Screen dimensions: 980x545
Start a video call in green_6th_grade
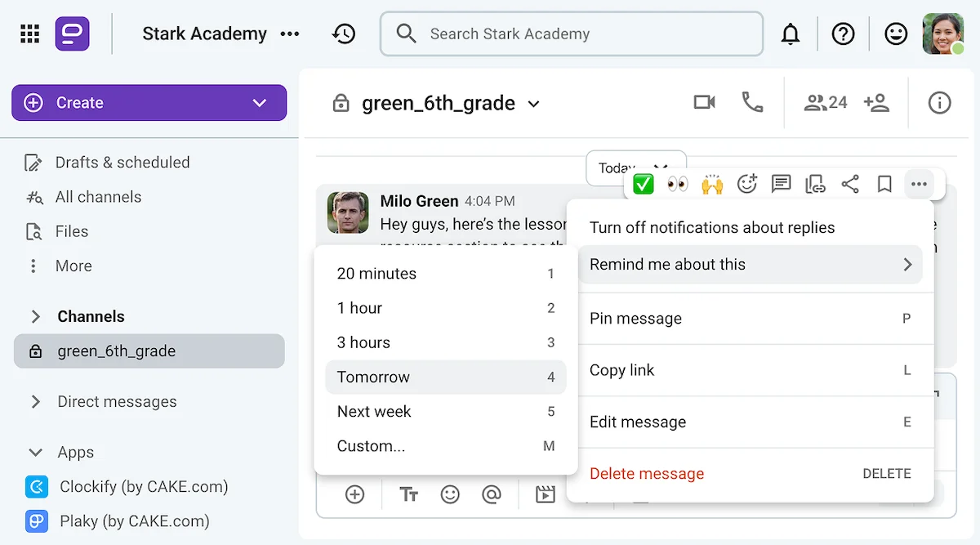tap(704, 102)
